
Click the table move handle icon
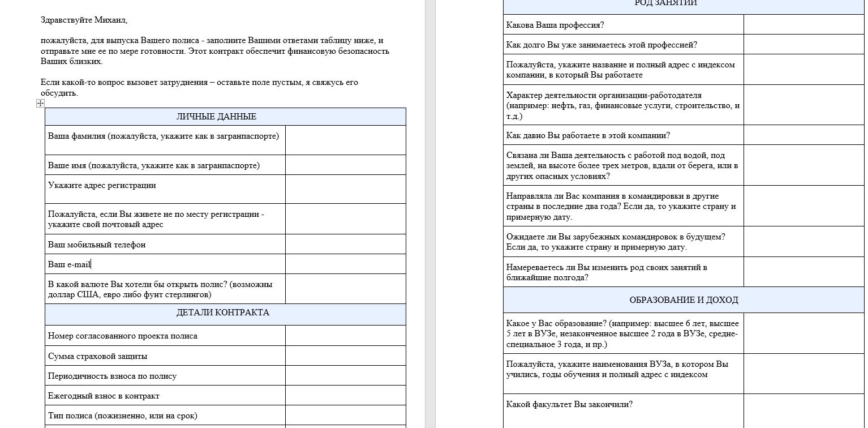40,103
